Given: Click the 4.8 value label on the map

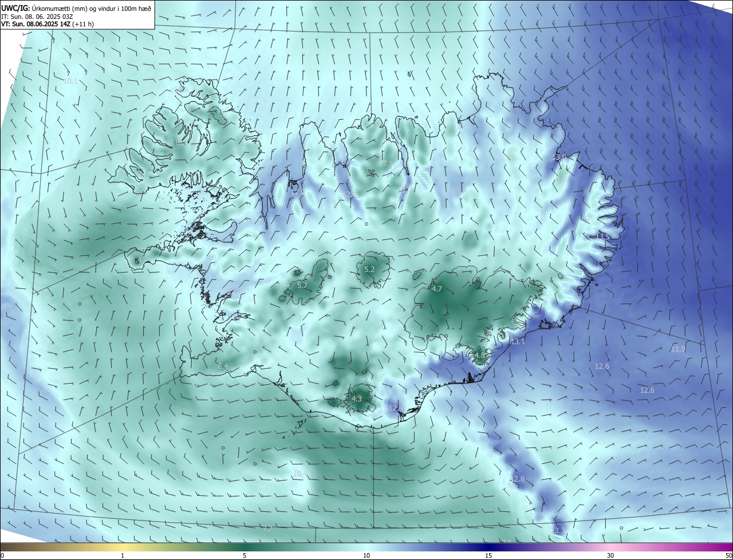Looking at the screenshot, I should point(479,356).
